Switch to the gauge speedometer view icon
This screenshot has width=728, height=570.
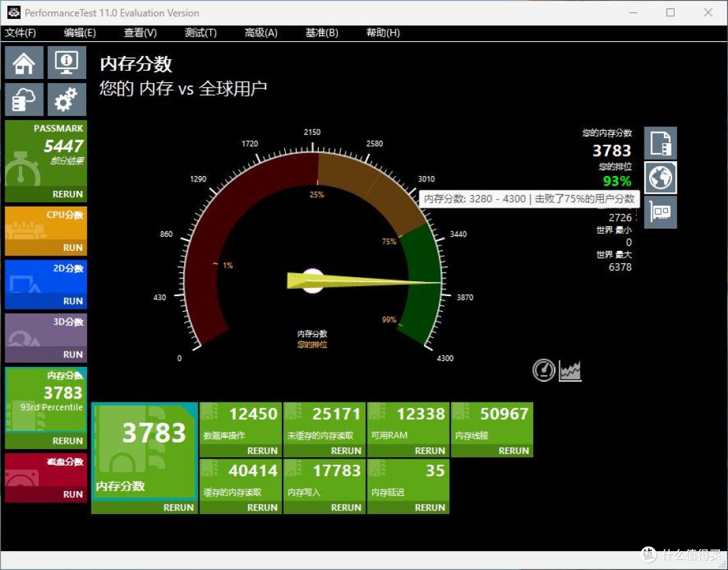[x=544, y=370]
